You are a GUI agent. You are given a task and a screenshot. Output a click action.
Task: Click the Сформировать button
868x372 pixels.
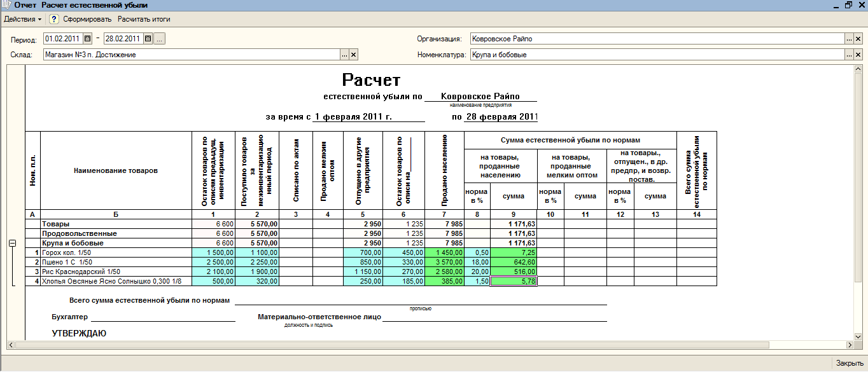pyautogui.click(x=87, y=19)
